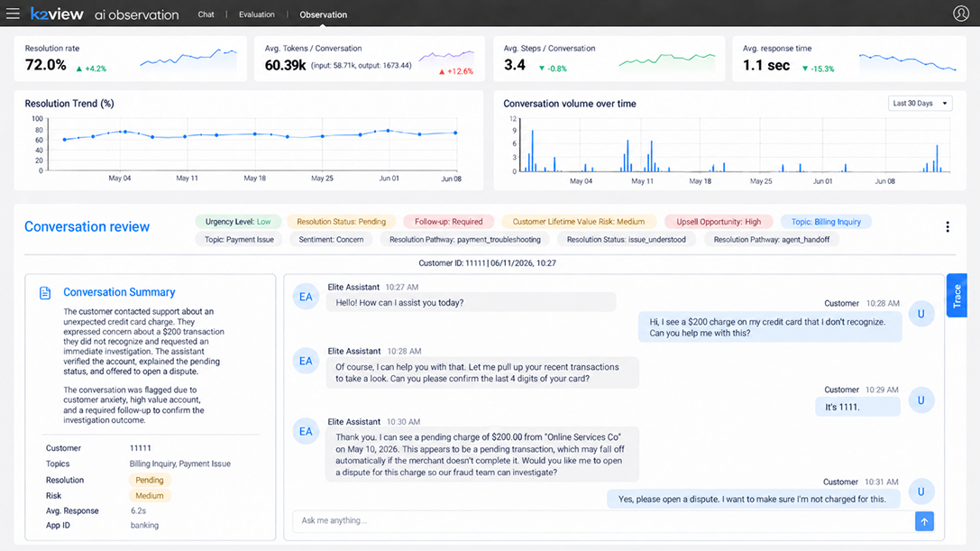Click the send arrow button

click(x=924, y=521)
